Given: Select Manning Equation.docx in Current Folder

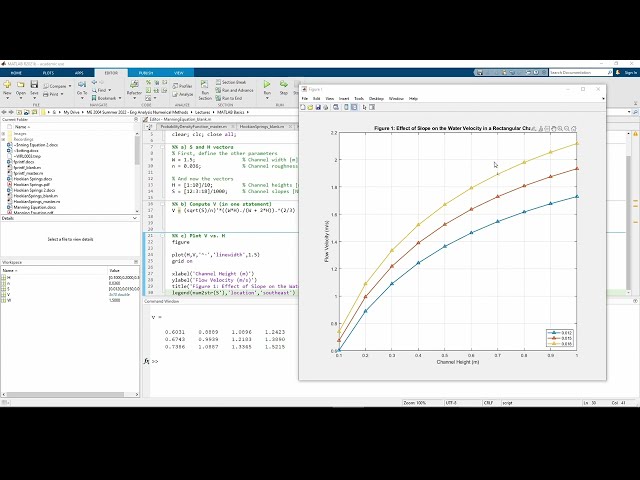Looking at the screenshot, I should [x=31, y=207].
